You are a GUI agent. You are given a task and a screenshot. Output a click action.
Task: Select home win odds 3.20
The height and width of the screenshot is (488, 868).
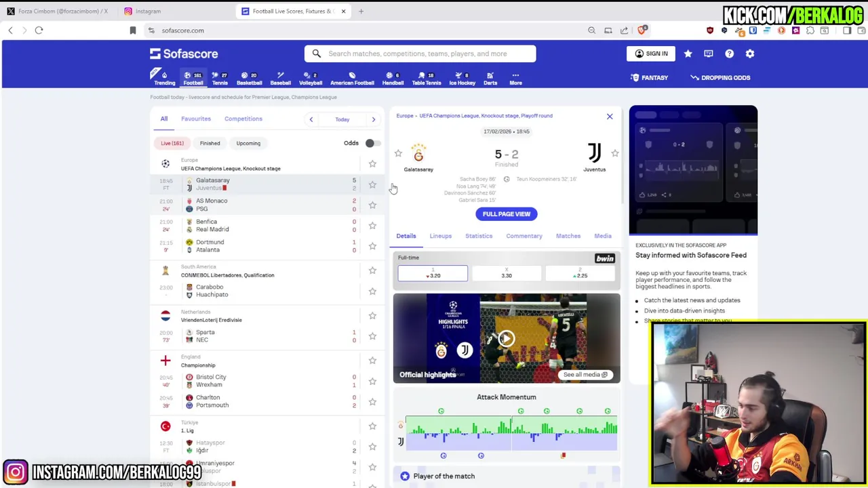pos(433,273)
